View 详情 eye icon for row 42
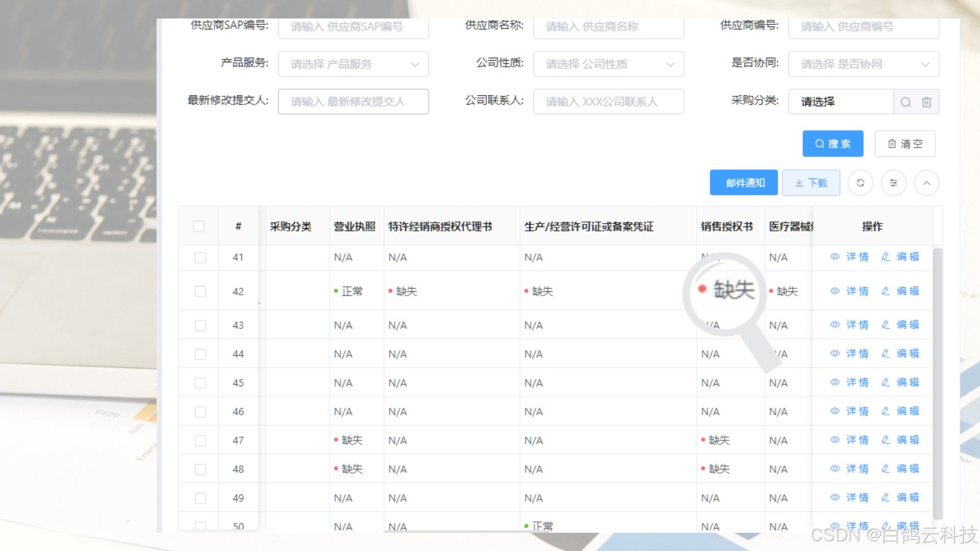 835,291
